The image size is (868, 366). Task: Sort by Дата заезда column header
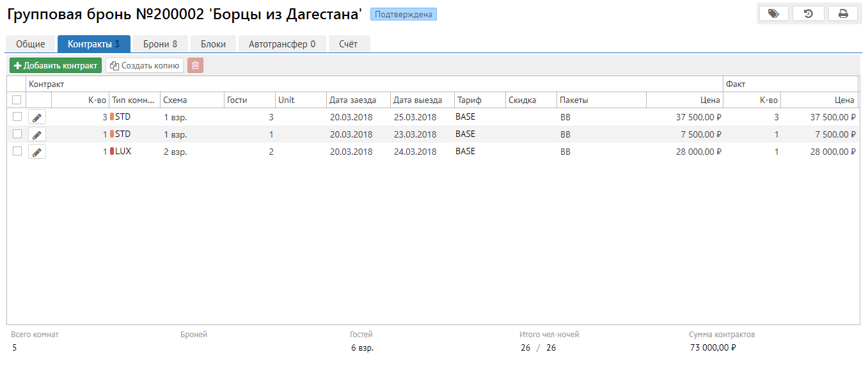click(x=352, y=100)
